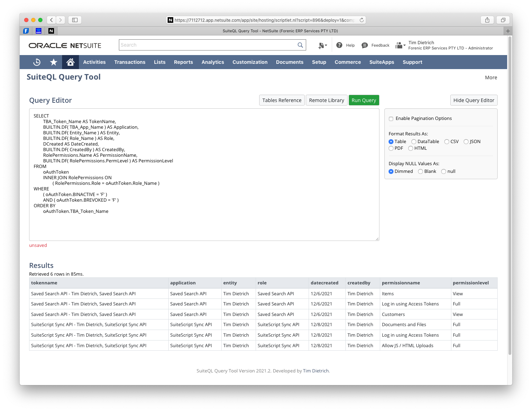Click Tim Dietrich account name

click(421, 43)
